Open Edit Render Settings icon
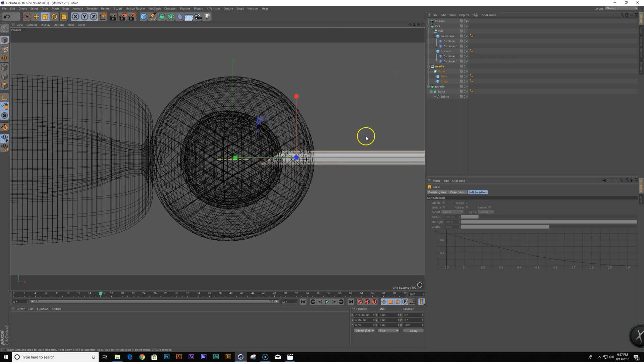Viewport: 644px width, 362px height. coord(132,17)
